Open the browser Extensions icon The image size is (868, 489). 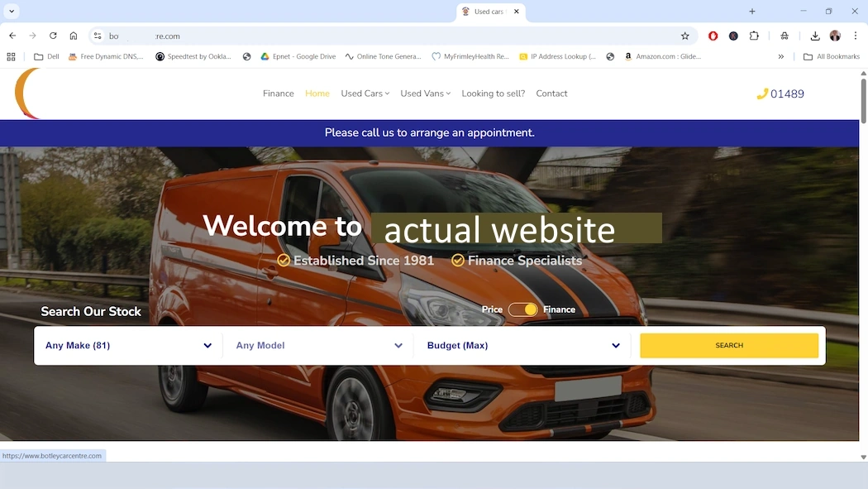pos(754,36)
